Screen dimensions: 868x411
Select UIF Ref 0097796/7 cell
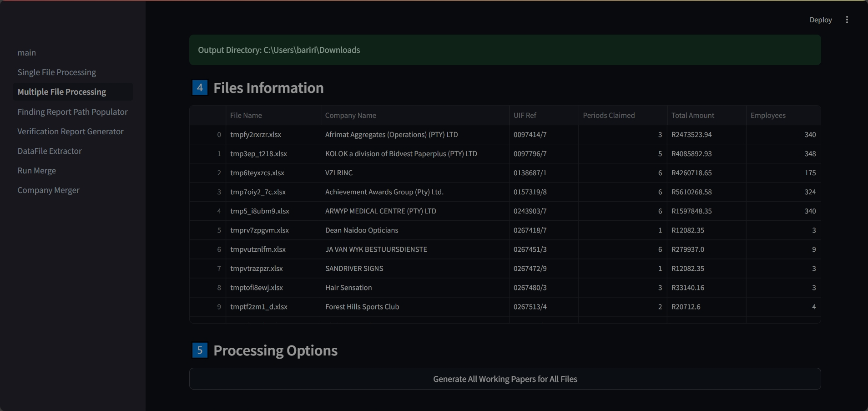tap(544, 154)
